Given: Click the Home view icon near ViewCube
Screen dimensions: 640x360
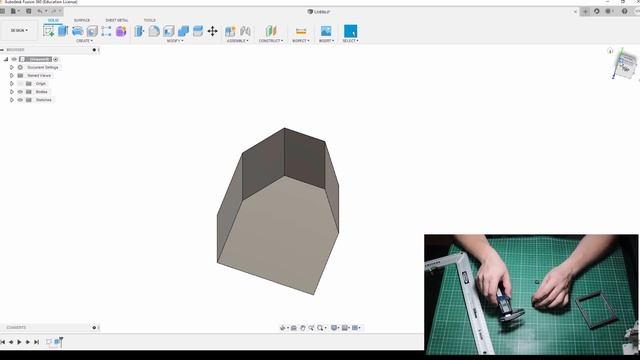Looking at the screenshot, I should (x=610, y=51).
